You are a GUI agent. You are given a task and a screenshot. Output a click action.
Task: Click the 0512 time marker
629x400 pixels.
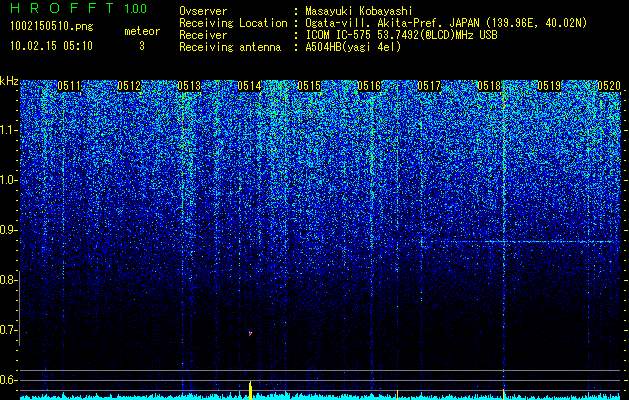(x=129, y=86)
